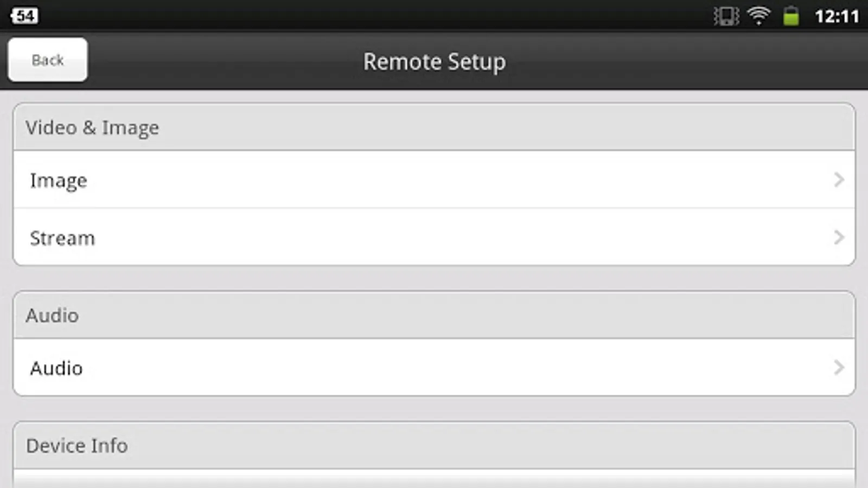The width and height of the screenshot is (868, 488).
Task: Tap the vibrate mode status icon
Action: [726, 16]
